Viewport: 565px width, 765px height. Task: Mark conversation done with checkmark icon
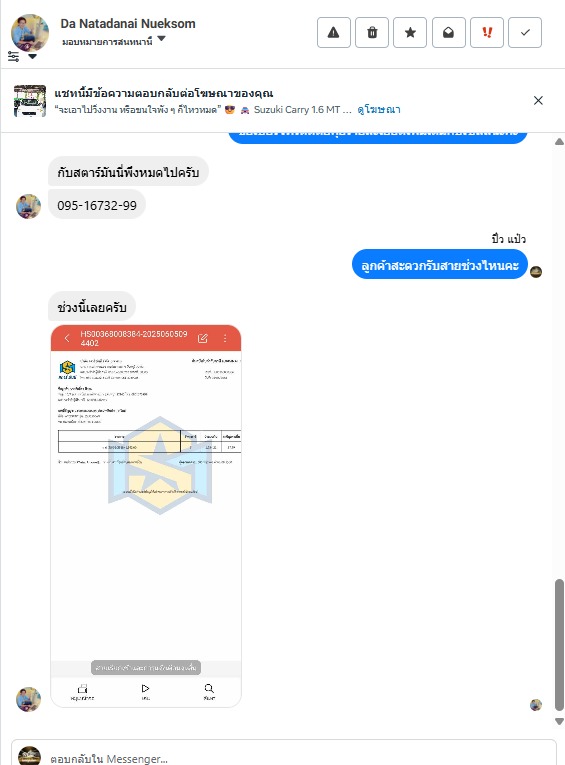pos(525,33)
